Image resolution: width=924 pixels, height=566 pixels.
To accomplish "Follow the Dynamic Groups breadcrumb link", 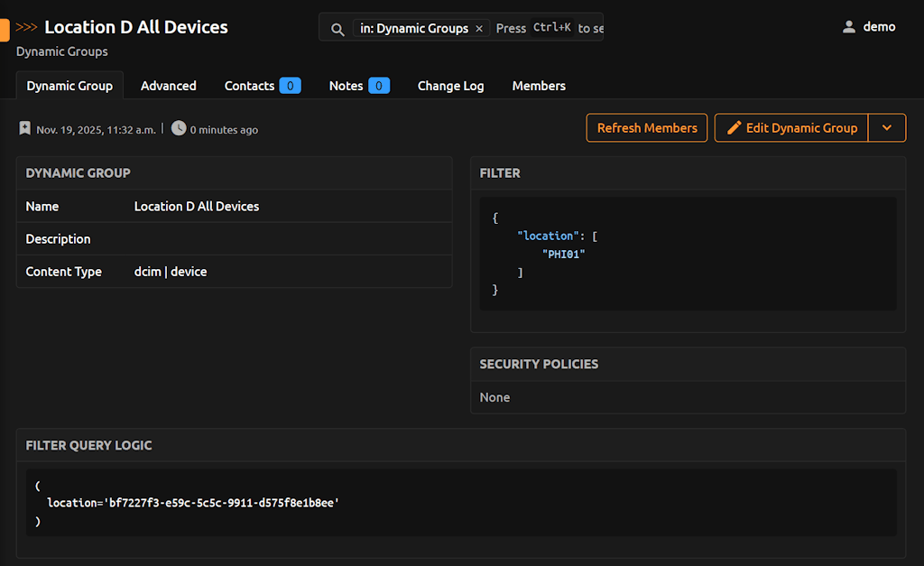I will coord(61,51).
